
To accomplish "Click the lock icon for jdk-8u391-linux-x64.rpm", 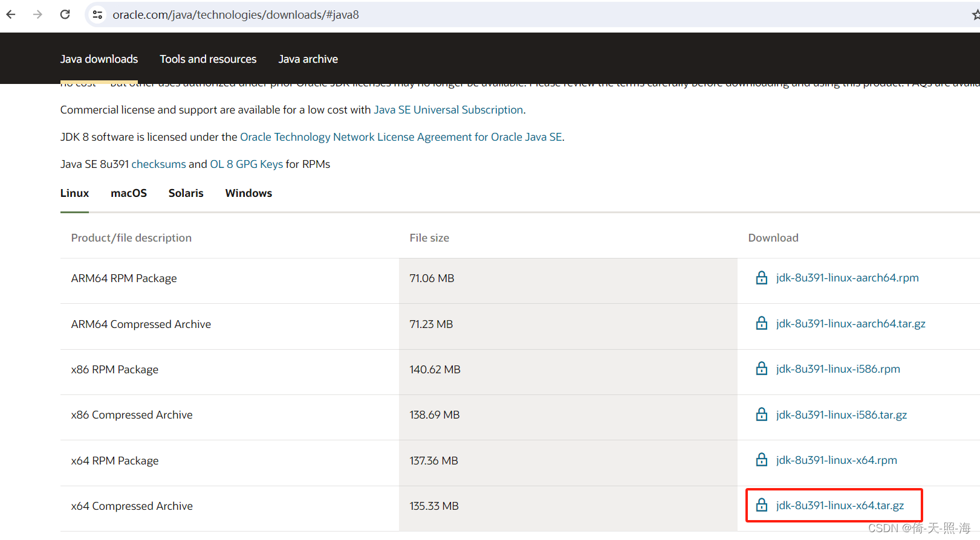I will click(762, 460).
